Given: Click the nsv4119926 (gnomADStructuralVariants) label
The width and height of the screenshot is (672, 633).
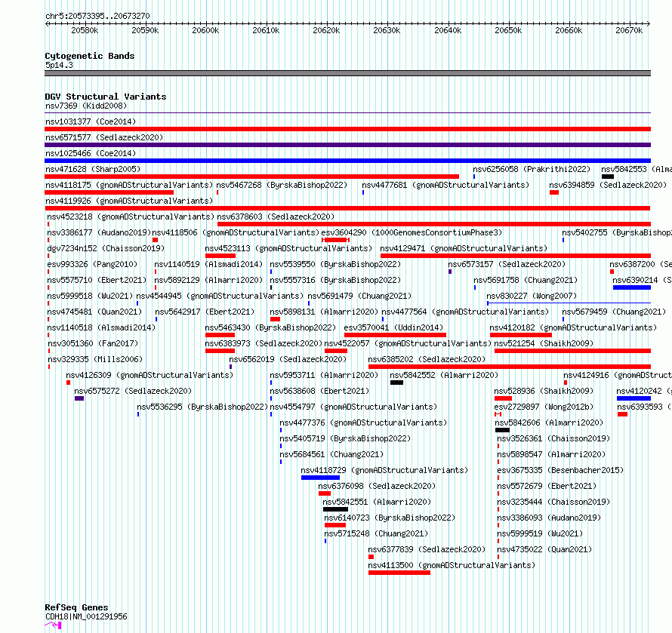Looking at the screenshot, I should click(129, 201).
